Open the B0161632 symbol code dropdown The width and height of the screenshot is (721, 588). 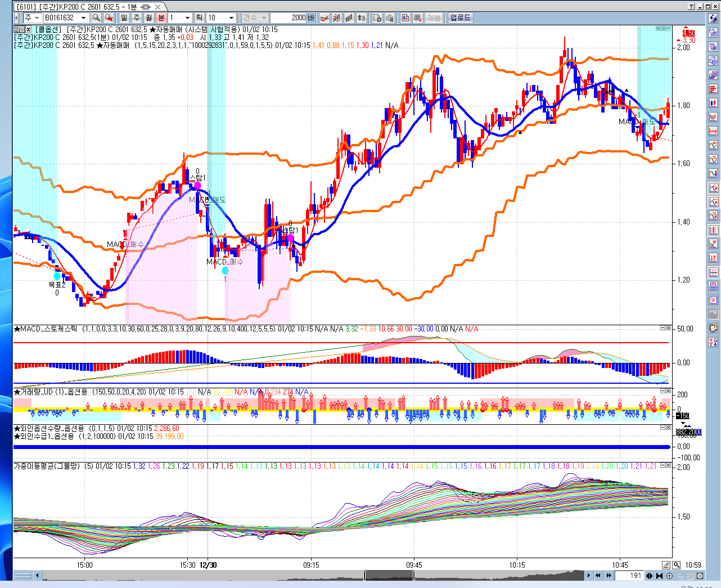click(84, 18)
